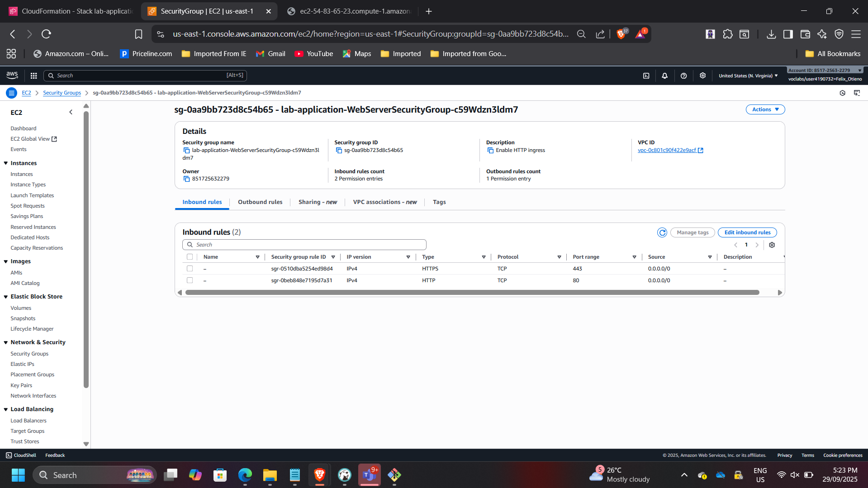
Task: Open the Actions dropdown menu
Action: (x=765, y=109)
